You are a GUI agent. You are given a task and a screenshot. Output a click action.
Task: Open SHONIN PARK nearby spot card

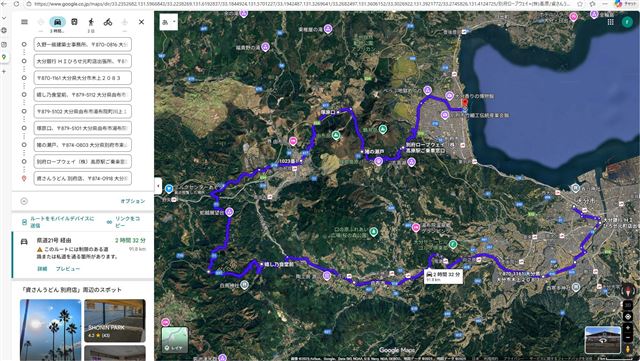115,321
